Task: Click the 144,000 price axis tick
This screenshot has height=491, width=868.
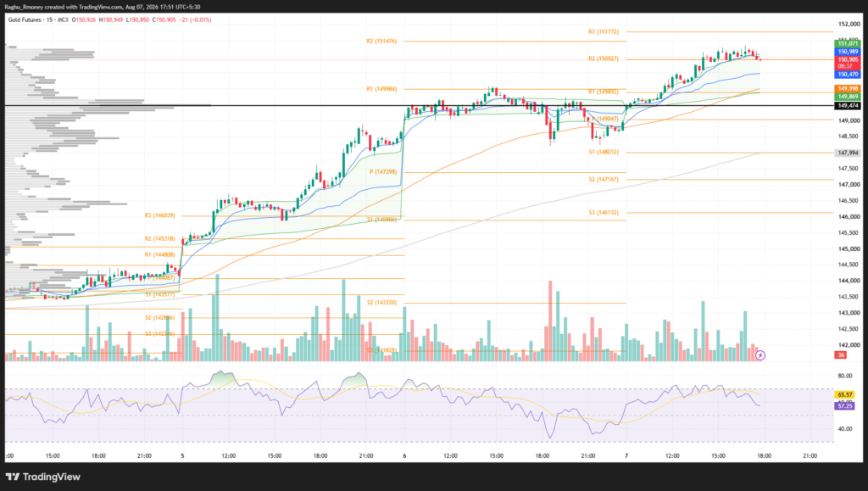Action: [849, 282]
